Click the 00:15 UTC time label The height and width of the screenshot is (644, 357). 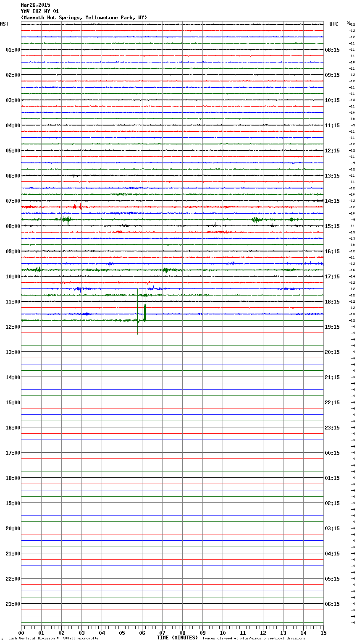(332, 453)
